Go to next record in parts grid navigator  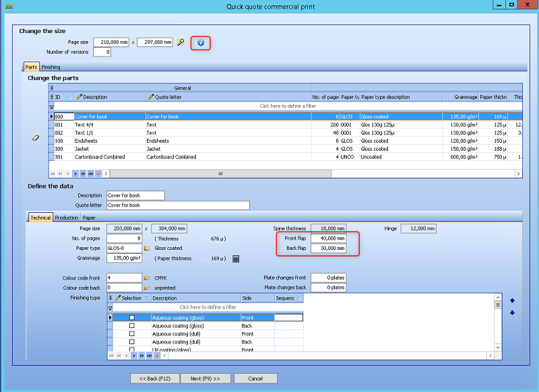(x=75, y=174)
